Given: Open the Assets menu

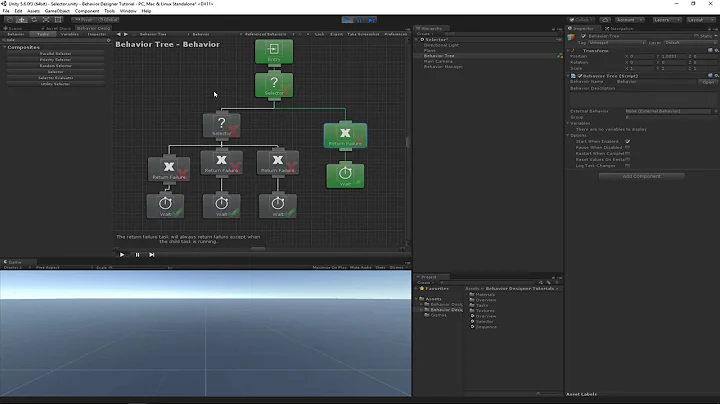Looking at the screenshot, I should [33, 11].
